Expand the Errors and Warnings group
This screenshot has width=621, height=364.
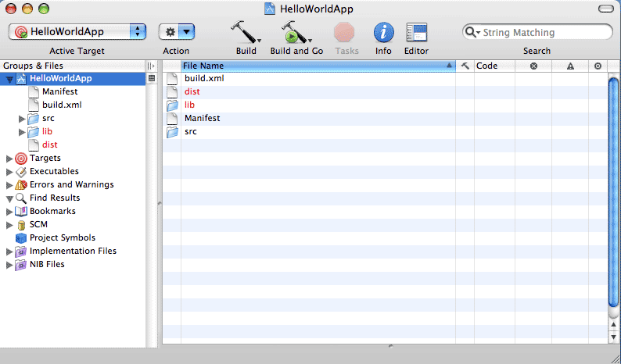pos(9,185)
